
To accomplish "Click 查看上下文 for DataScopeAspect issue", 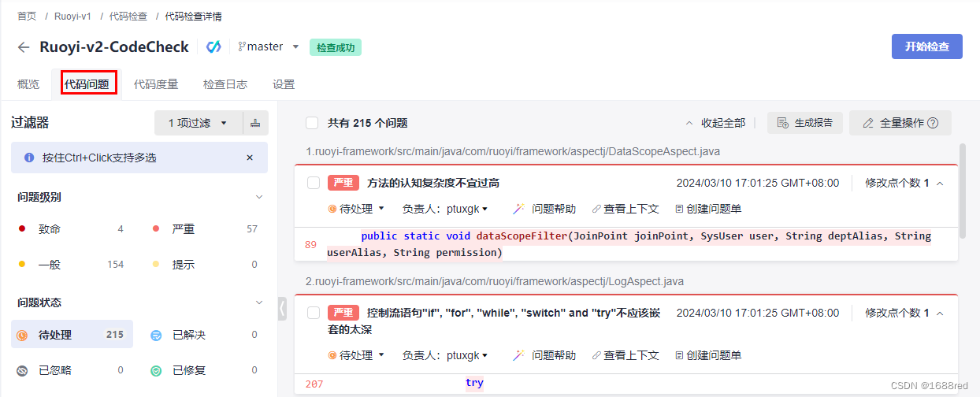I will click(x=625, y=209).
